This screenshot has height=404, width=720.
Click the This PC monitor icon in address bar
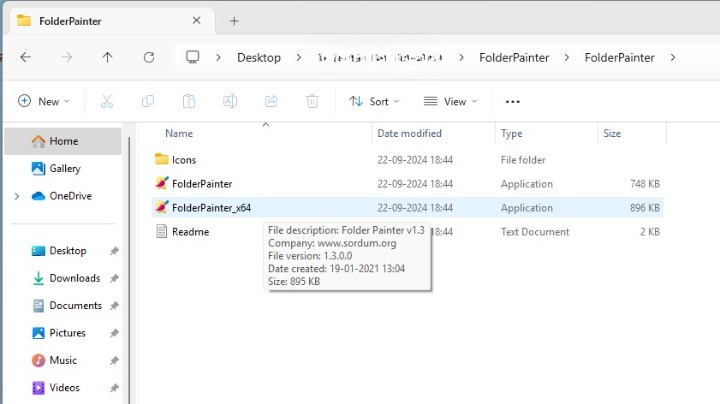[x=192, y=57]
